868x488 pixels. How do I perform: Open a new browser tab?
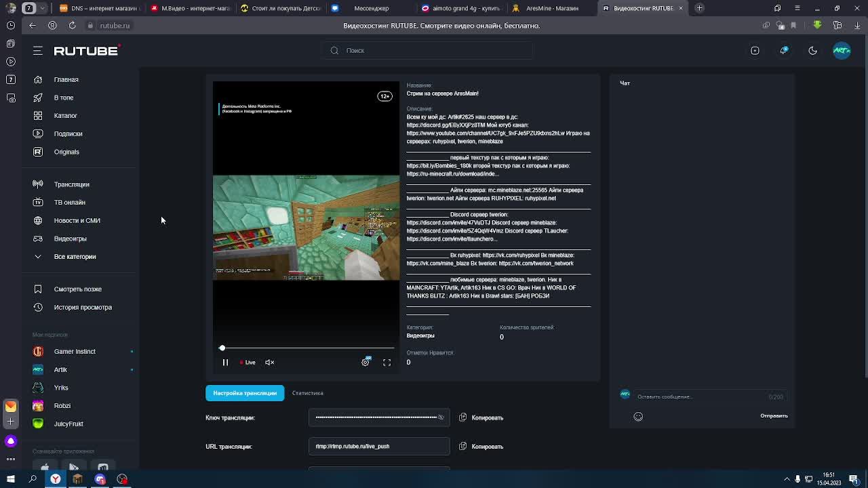(699, 8)
